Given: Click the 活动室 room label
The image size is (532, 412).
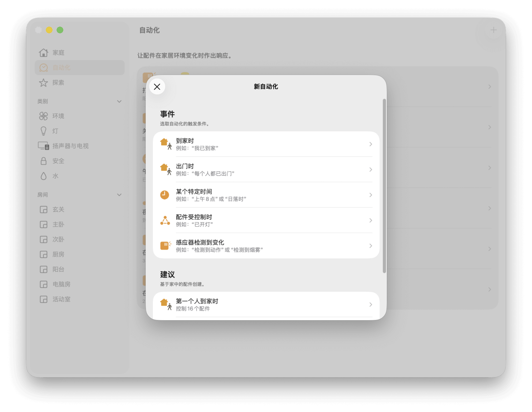Looking at the screenshot, I should [62, 299].
